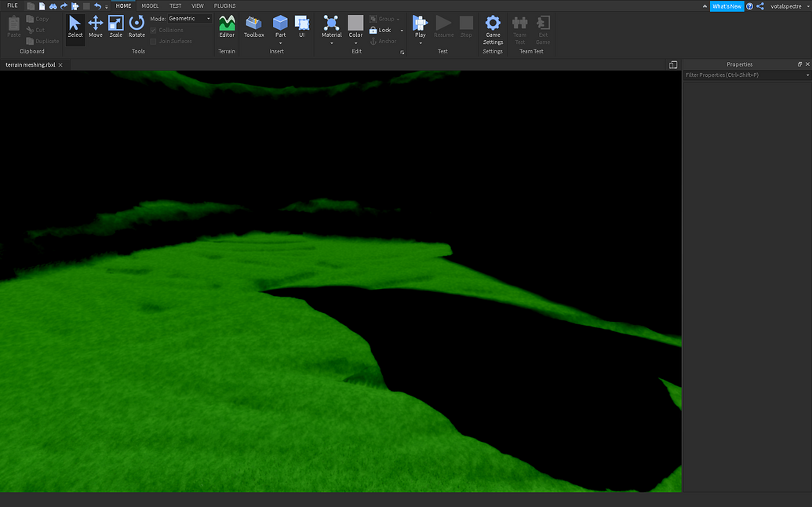
Task: Open the Terrain Editor
Action: [227, 27]
